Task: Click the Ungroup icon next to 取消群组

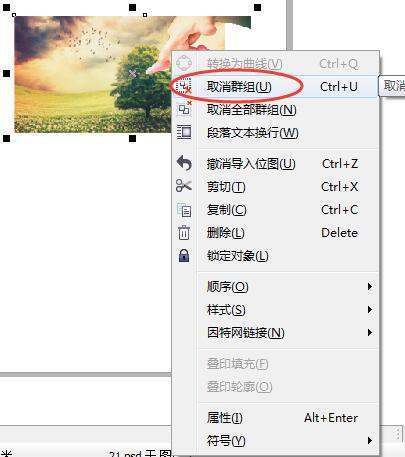Action: coord(183,87)
